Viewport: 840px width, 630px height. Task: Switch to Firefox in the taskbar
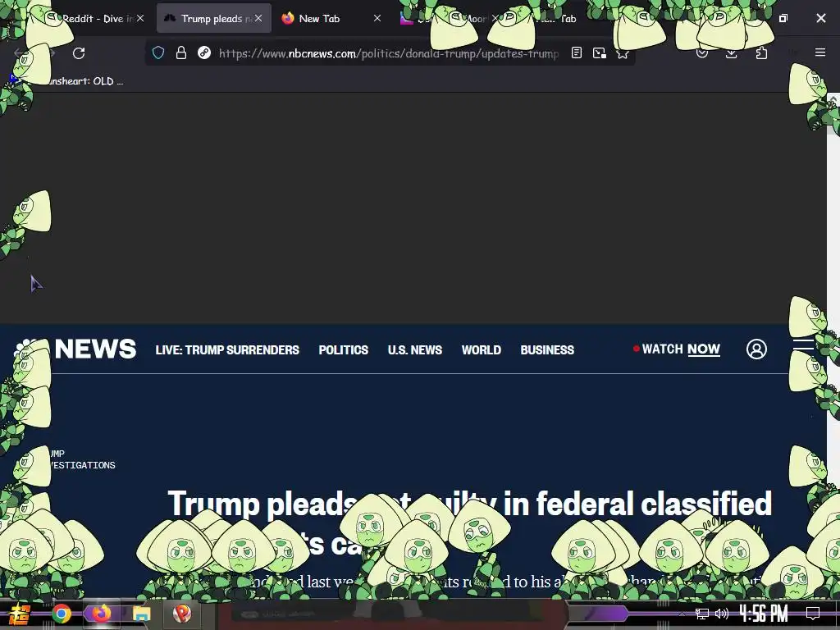[101, 614]
